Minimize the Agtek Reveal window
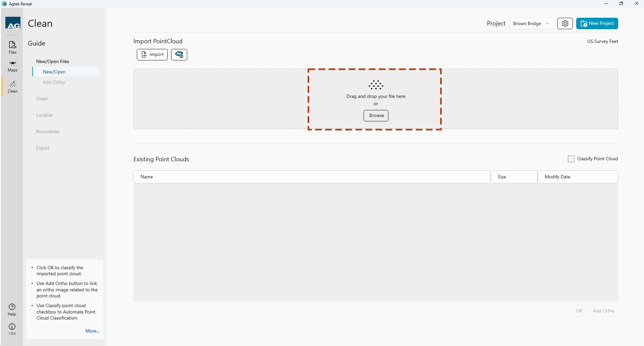 (606, 4)
